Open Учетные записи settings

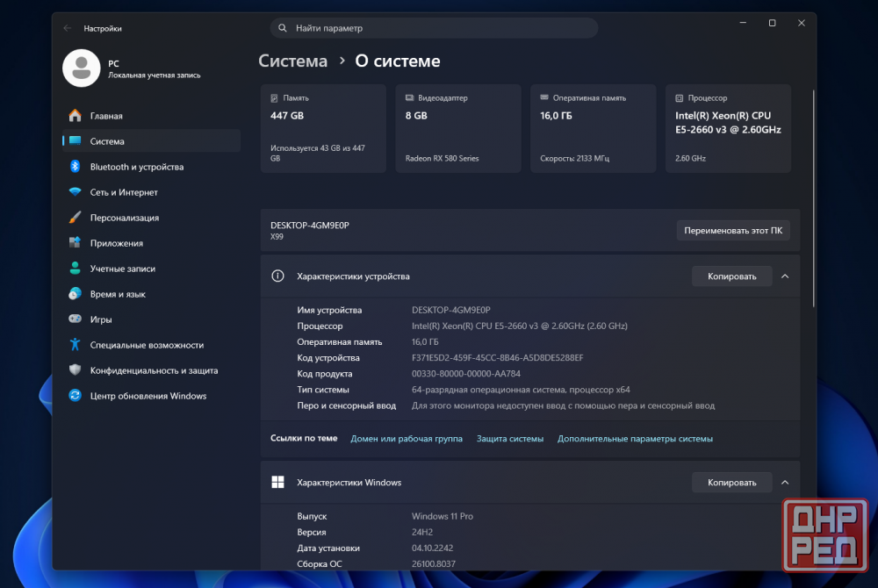coord(151,269)
